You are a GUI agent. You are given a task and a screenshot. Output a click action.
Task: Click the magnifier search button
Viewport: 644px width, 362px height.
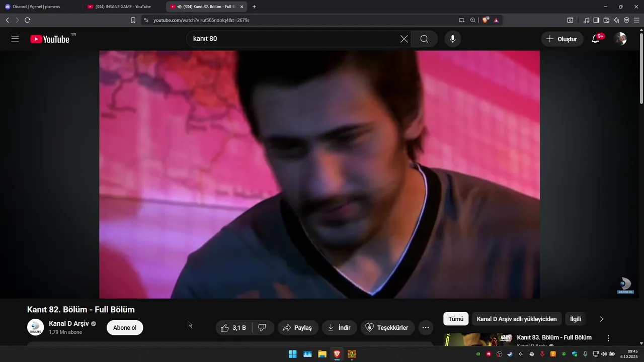click(424, 39)
